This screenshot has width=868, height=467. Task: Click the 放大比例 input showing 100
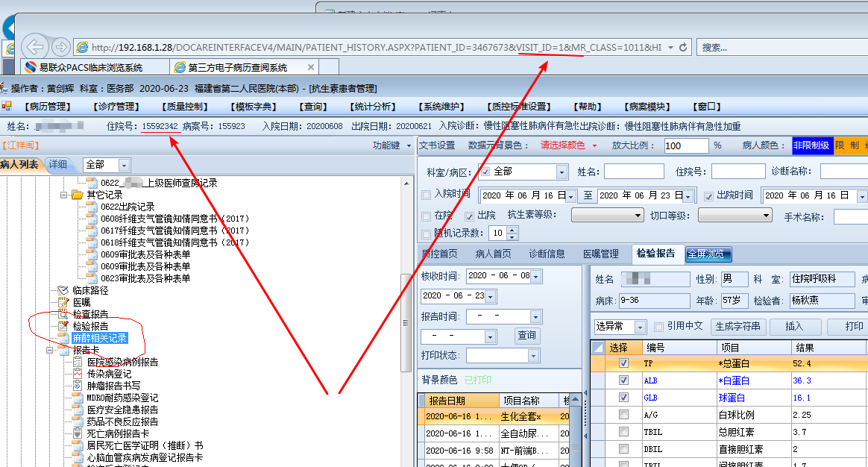click(686, 145)
